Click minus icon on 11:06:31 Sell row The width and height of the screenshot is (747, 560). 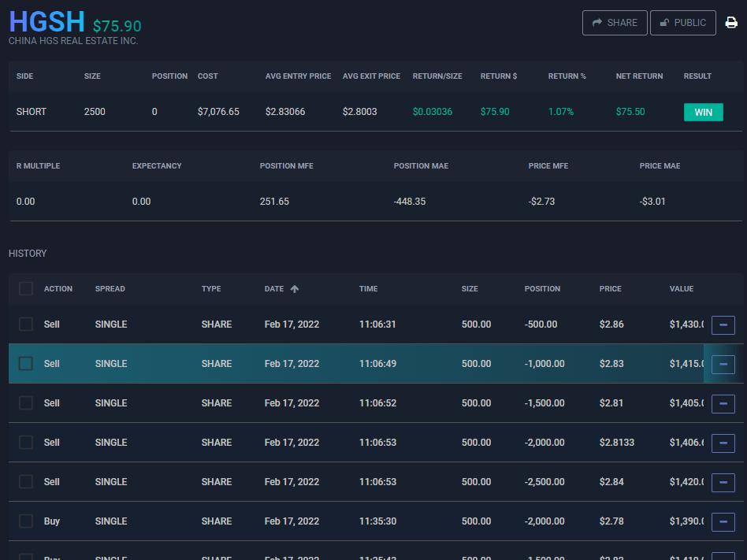[723, 325]
